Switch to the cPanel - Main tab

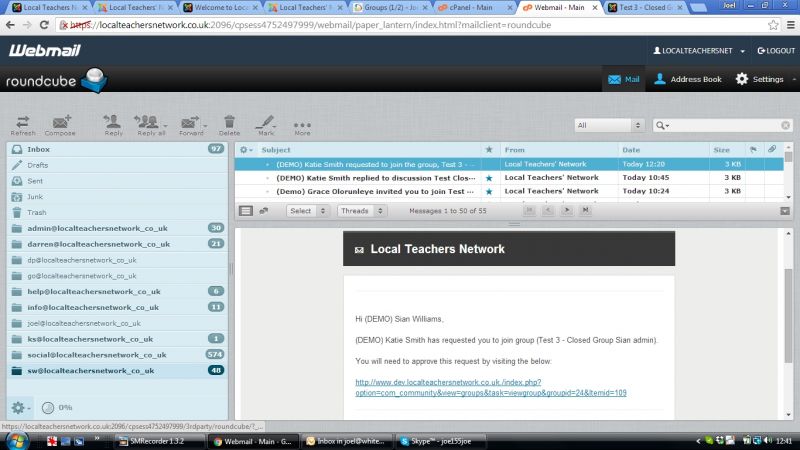click(x=475, y=7)
